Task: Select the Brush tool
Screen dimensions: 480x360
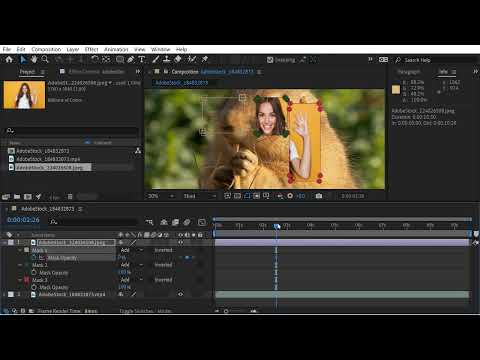Action: pos(156,60)
